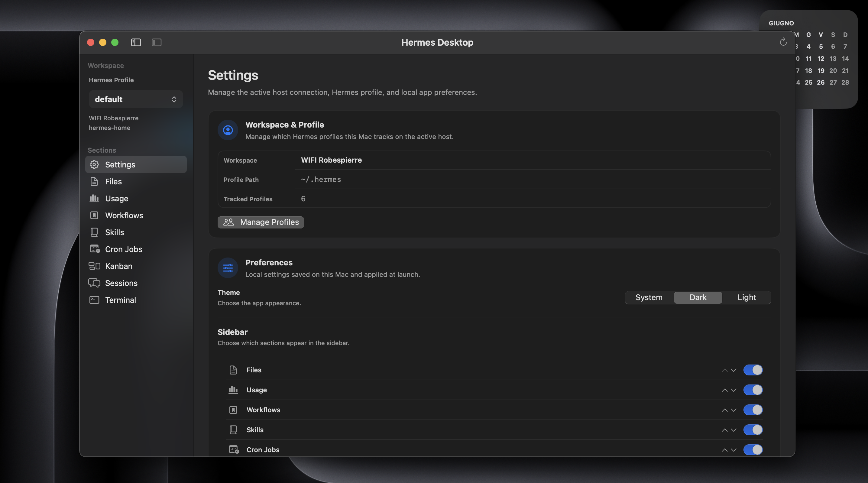Click the Settings gear icon in sidebar
This screenshot has width=868, height=483.
point(94,164)
